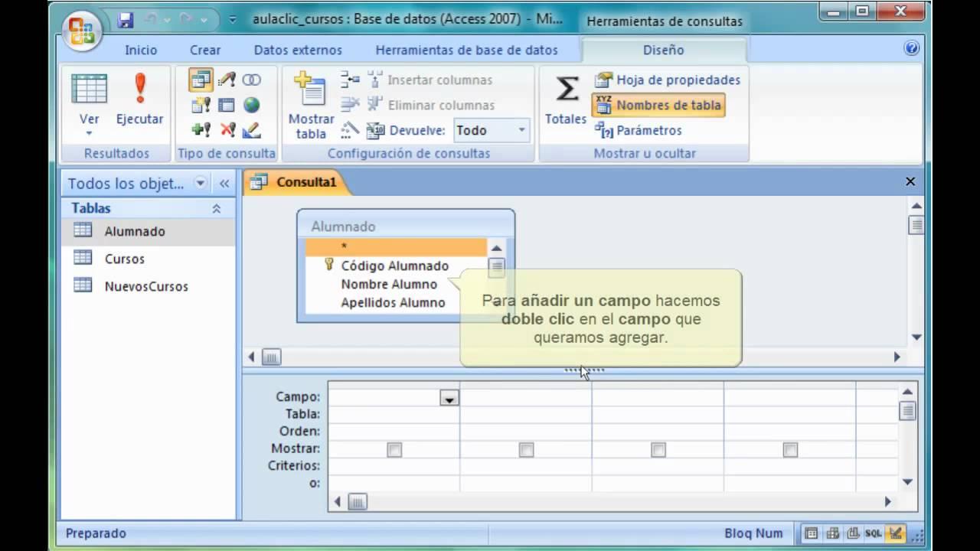Open the Datos externos ribbon tab

298,50
